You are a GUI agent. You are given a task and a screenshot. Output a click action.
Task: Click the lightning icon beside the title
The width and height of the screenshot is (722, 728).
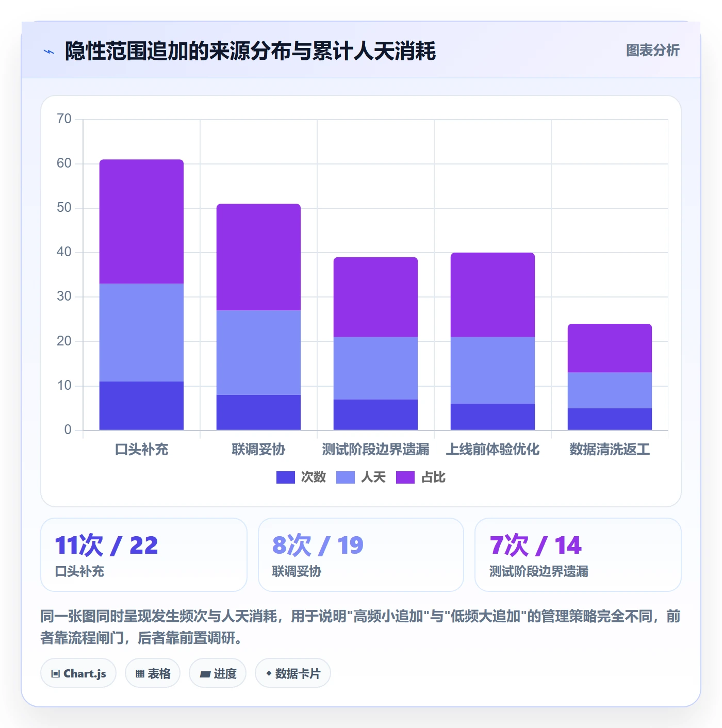(49, 52)
